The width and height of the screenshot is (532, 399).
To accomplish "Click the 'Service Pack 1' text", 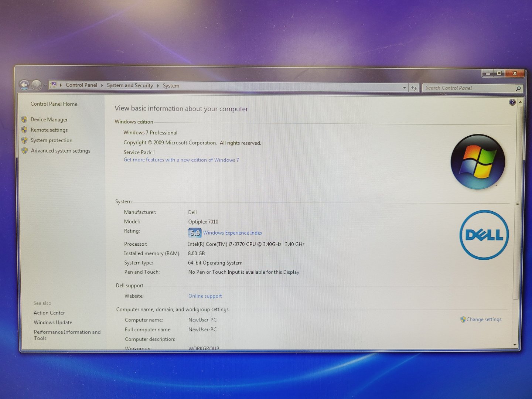I will (x=139, y=152).
